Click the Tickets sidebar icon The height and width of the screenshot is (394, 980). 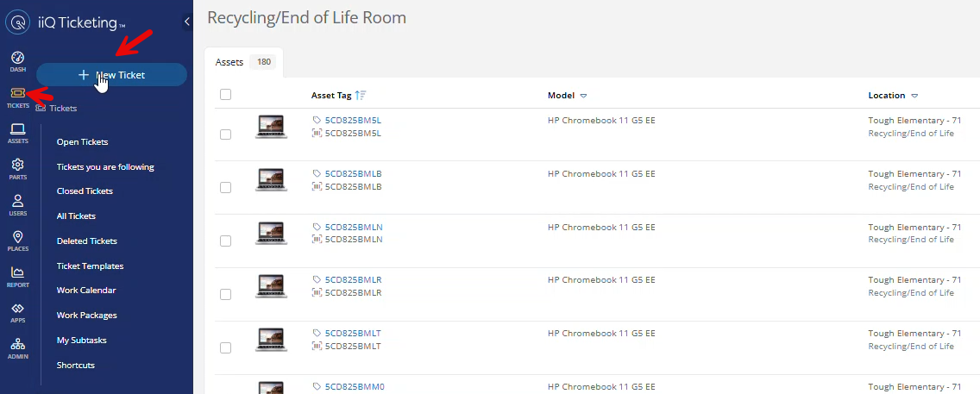(x=17, y=97)
